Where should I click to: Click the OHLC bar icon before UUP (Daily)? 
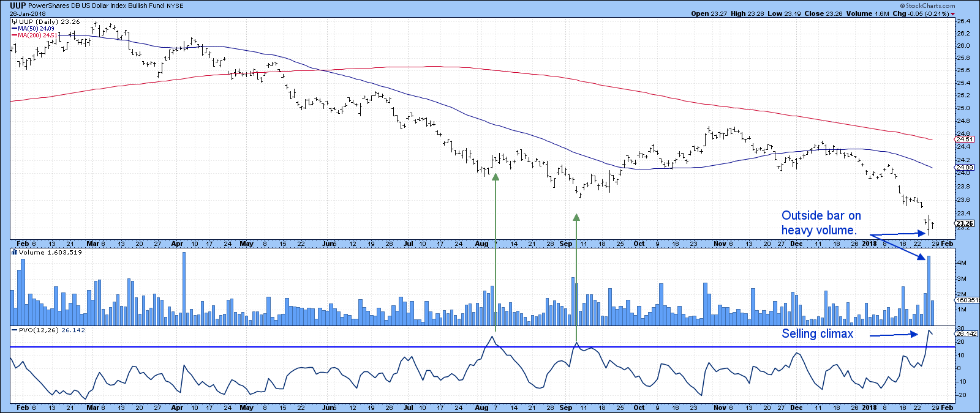pyautogui.click(x=15, y=21)
